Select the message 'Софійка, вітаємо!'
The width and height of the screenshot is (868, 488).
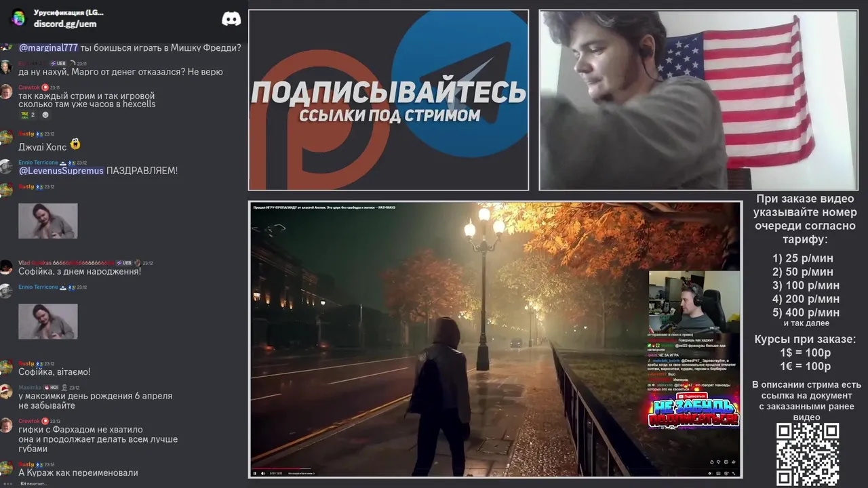tap(54, 372)
